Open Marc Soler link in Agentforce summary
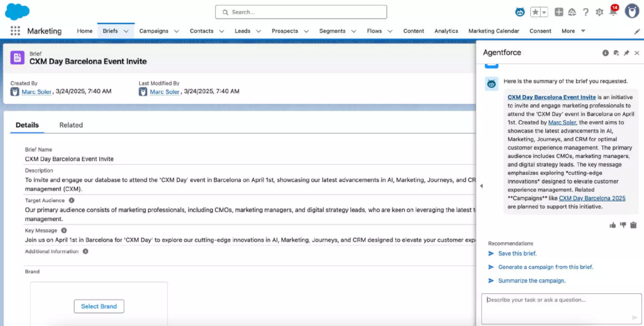The image size is (644, 326). coord(562,122)
